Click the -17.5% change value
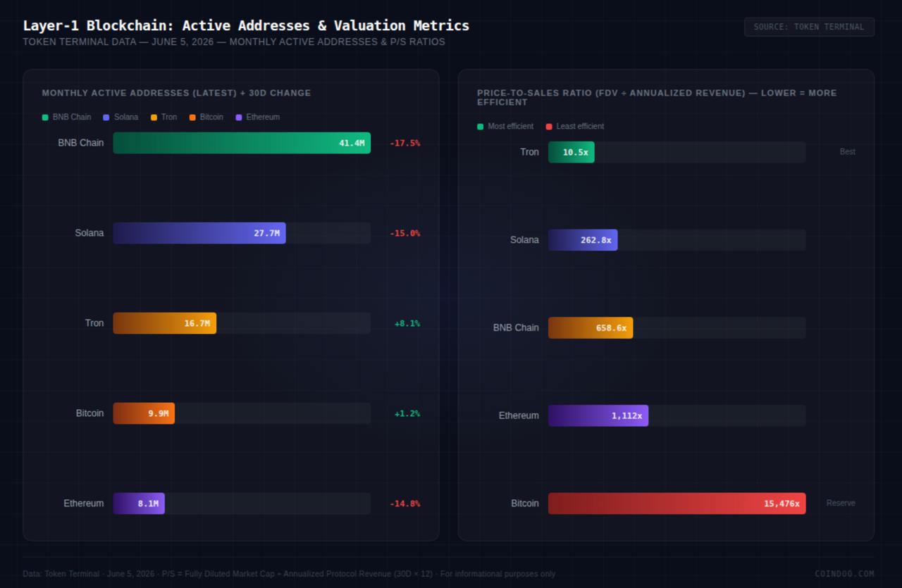 point(405,143)
